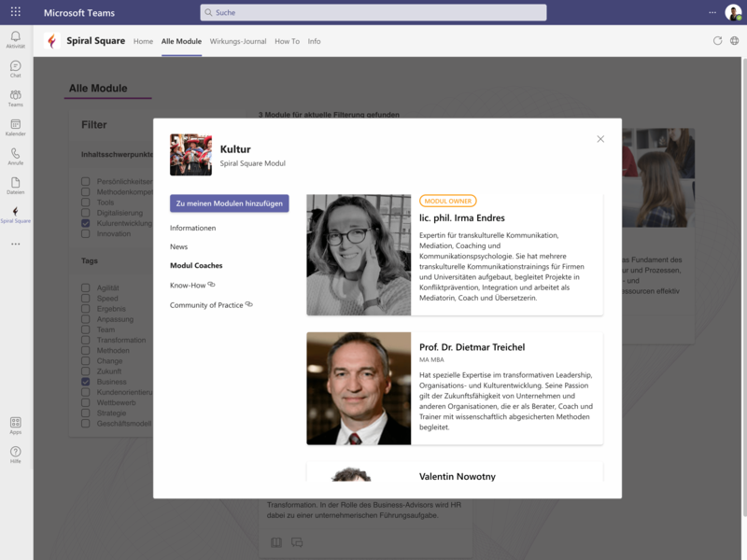Open the Community of Practice link
This screenshot has width=747, height=560.
click(x=206, y=305)
